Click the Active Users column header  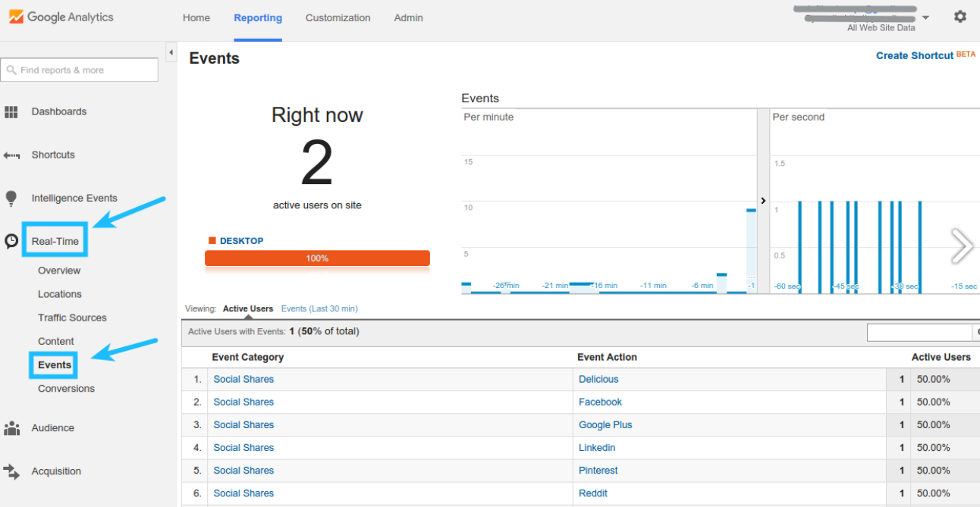point(941,357)
